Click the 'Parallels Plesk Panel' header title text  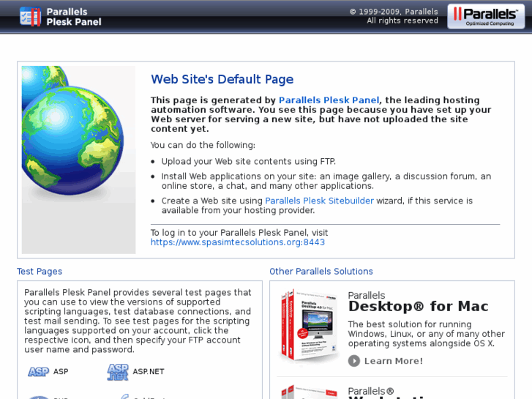point(74,17)
